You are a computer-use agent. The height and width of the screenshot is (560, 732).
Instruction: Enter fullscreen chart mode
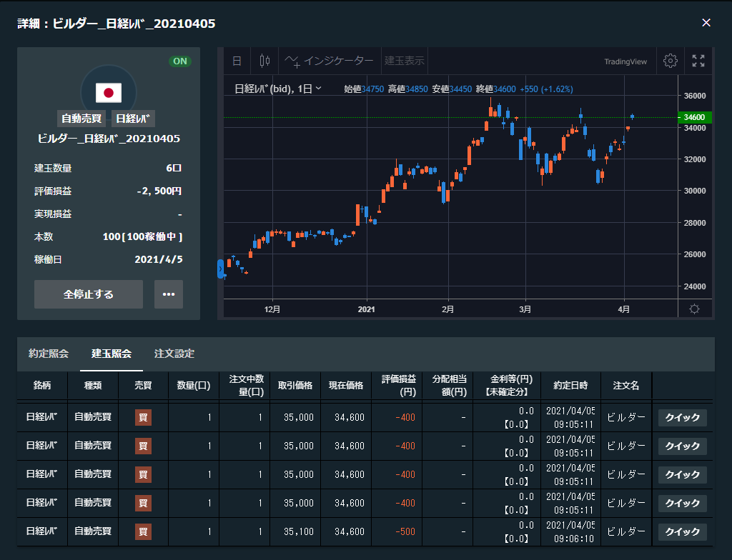[698, 61]
